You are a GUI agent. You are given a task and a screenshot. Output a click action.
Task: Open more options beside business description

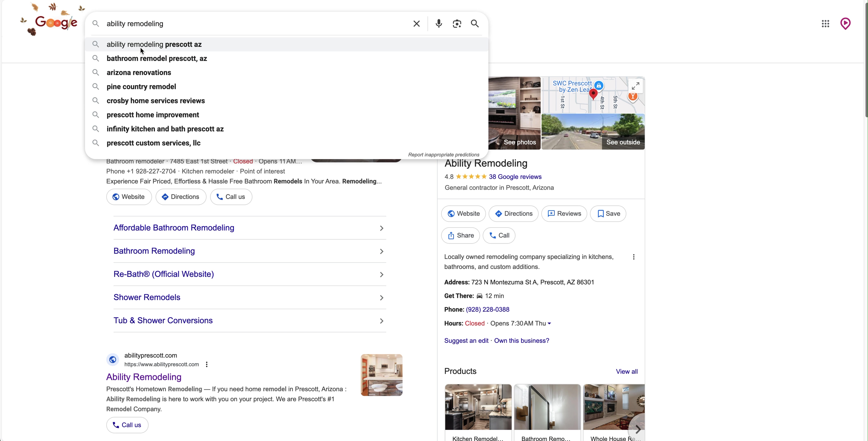(633, 257)
